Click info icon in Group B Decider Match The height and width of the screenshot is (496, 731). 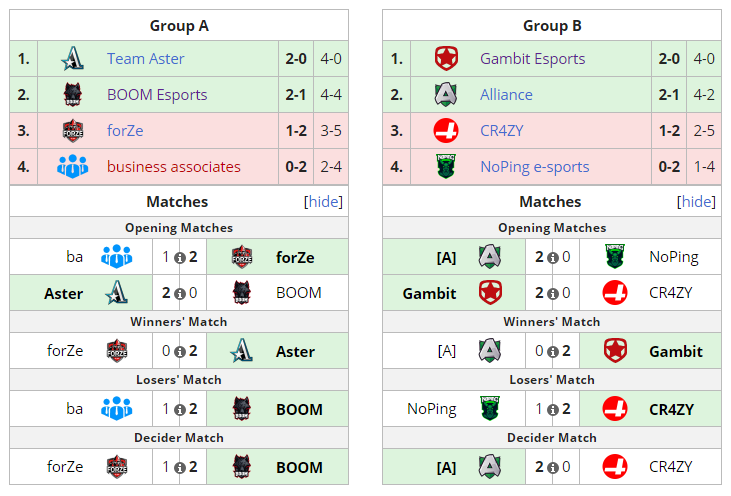pyautogui.click(x=553, y=467)
